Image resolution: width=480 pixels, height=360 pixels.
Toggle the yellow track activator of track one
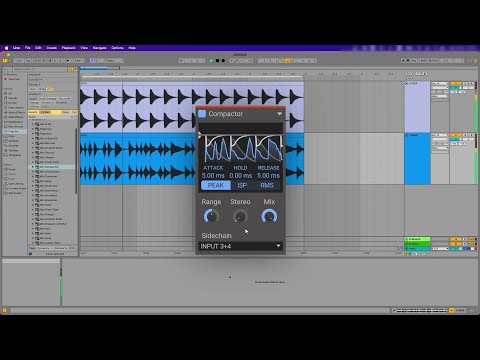455,83
